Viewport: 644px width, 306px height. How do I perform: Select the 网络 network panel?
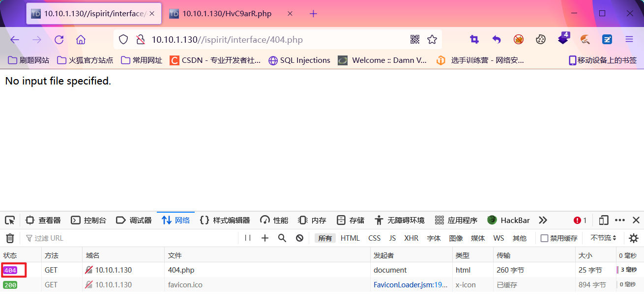click(x=176, y=220)
